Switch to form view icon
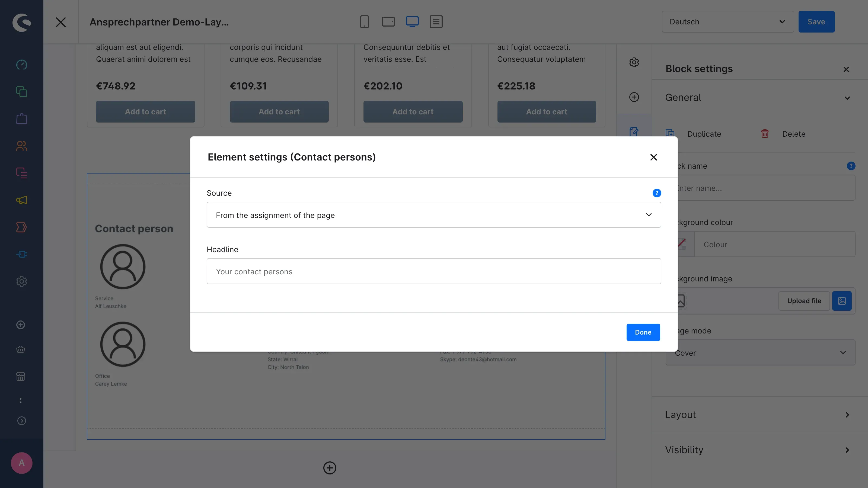 point(436,22)
